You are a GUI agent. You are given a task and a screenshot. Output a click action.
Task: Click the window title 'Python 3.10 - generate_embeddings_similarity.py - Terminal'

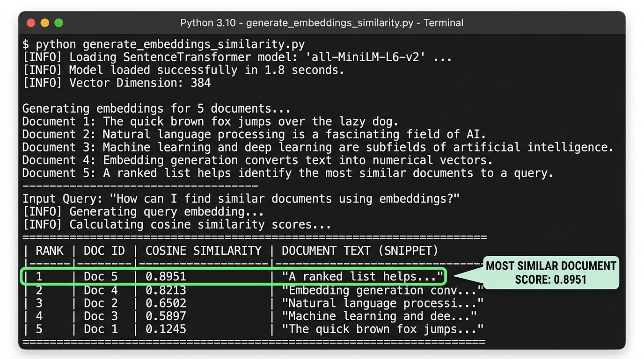pos(322,23)
